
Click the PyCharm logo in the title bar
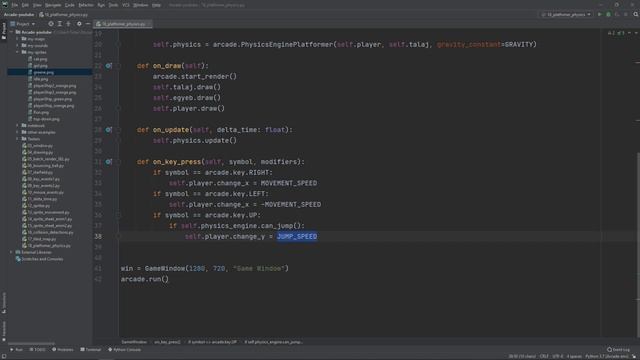click(x=5, y=4)
